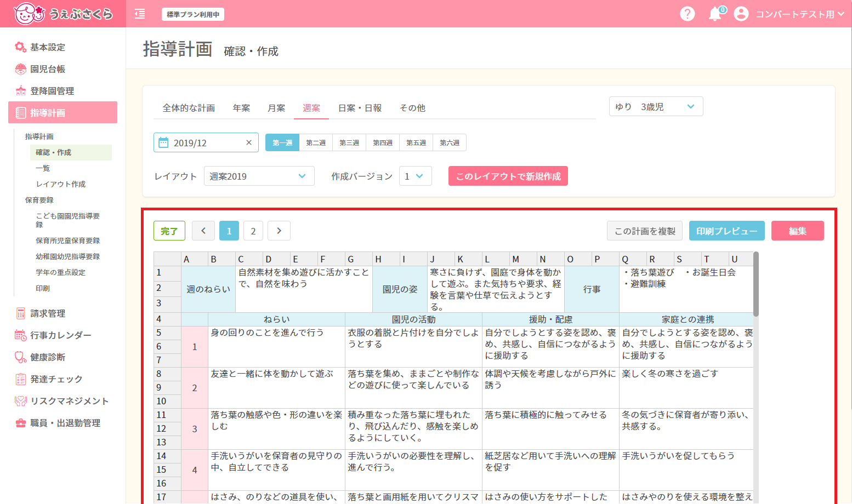Click the spreadsheet vertical scrollbar
852x504 pixels.
[756, 284]
